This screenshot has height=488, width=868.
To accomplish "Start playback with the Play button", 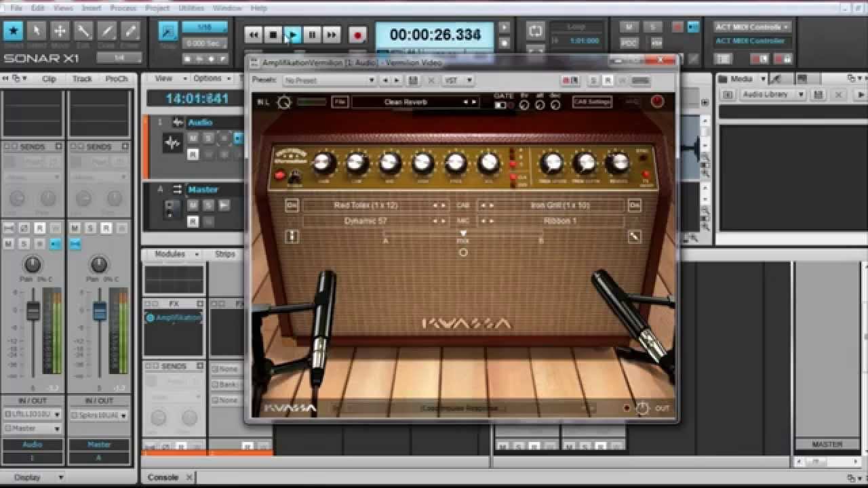I will click(292, 35).
